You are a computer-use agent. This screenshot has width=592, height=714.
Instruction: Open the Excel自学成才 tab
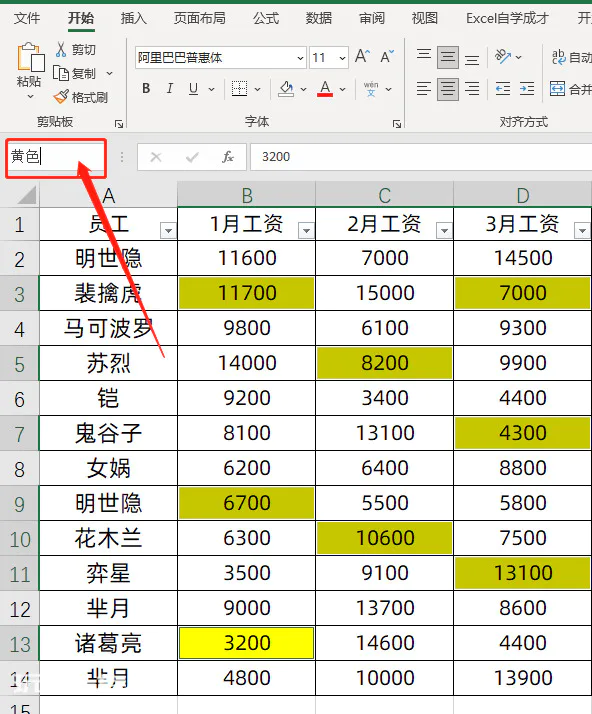pos(507,18)
